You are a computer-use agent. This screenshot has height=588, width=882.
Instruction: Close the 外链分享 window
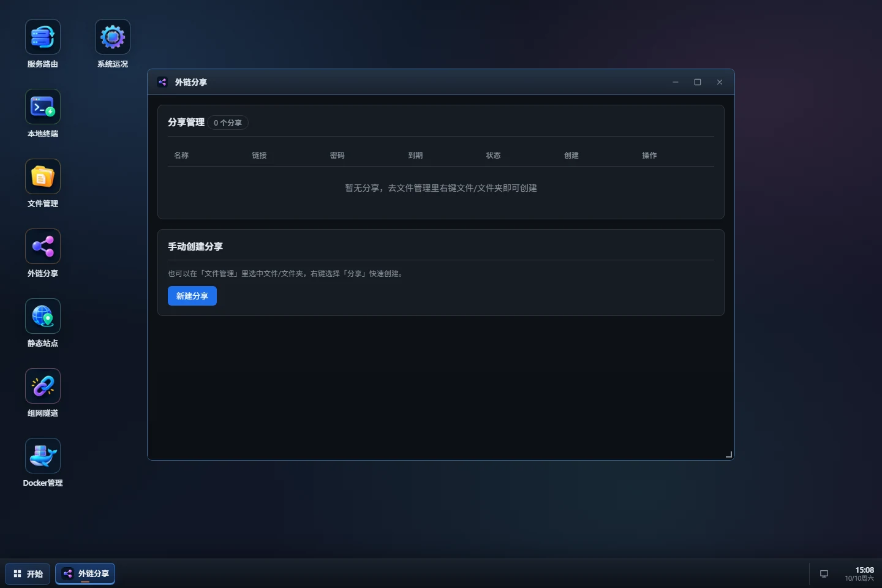click(720, 82)
